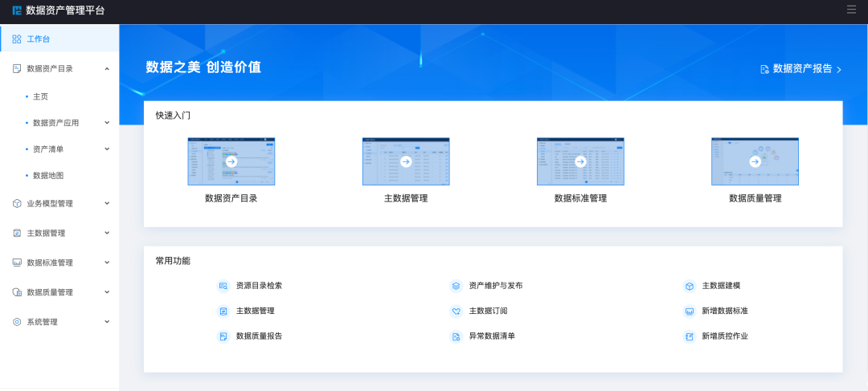Image resolution: width=868 pixels, height=391 pixels.
Task: Open the 数据标准管理 quick start thumbnail
Action: [x=580, y=161]
